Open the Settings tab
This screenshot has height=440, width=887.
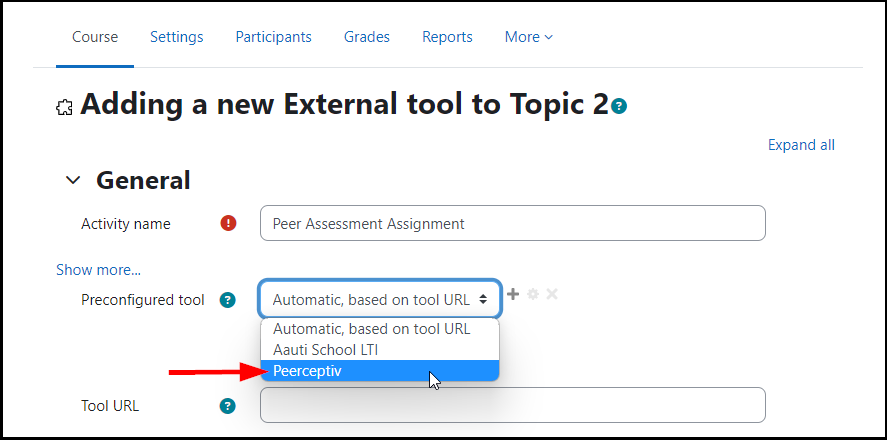[176, 37]
